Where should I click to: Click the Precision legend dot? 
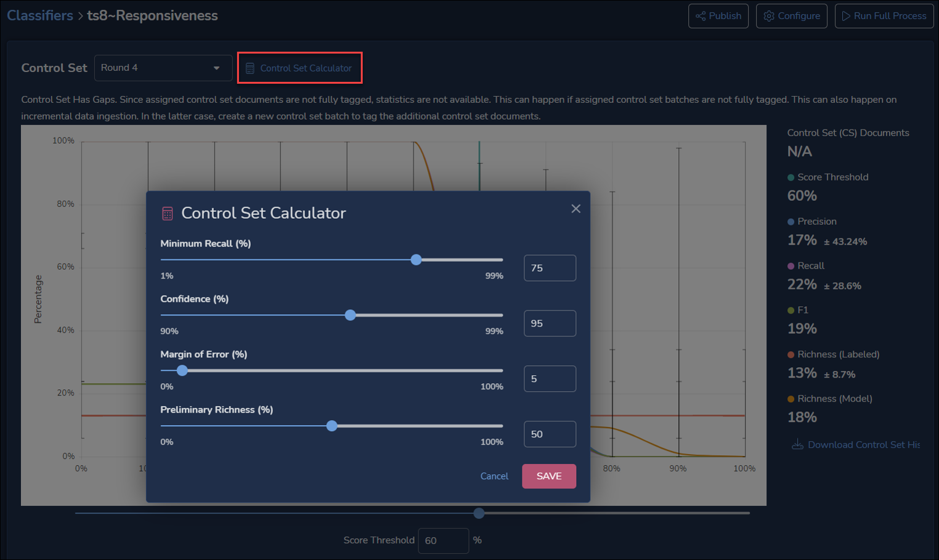coord(791,222)
